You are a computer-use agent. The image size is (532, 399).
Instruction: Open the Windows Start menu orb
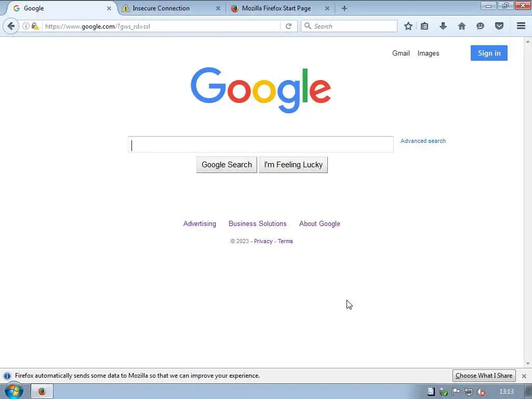coord(14,391)
